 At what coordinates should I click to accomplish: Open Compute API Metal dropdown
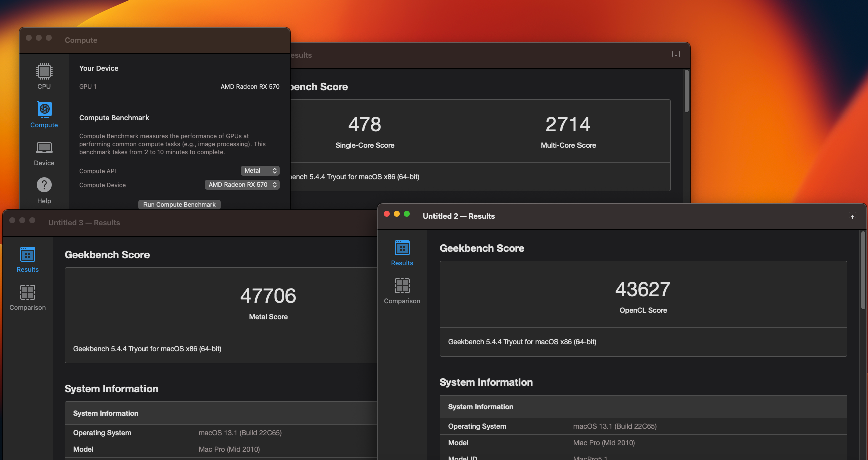tap(260, 171)
